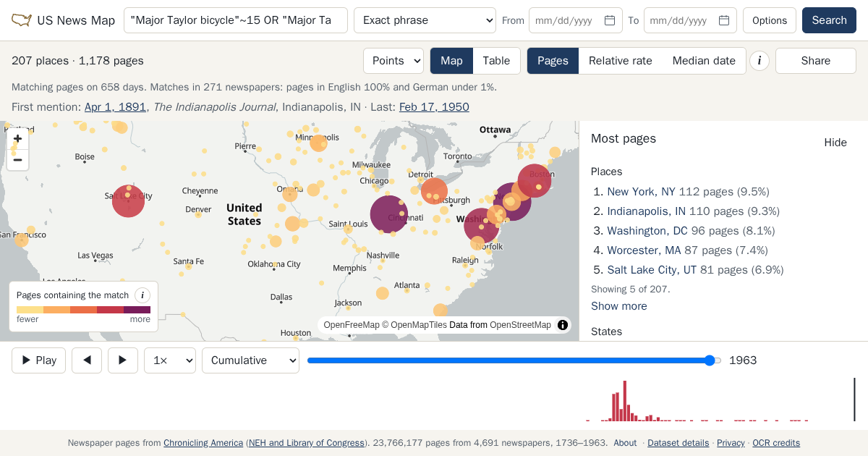Toggle the map attribution info icon
Image resolution: width=868 pixels, height=456 pixels.
point(563,325)
